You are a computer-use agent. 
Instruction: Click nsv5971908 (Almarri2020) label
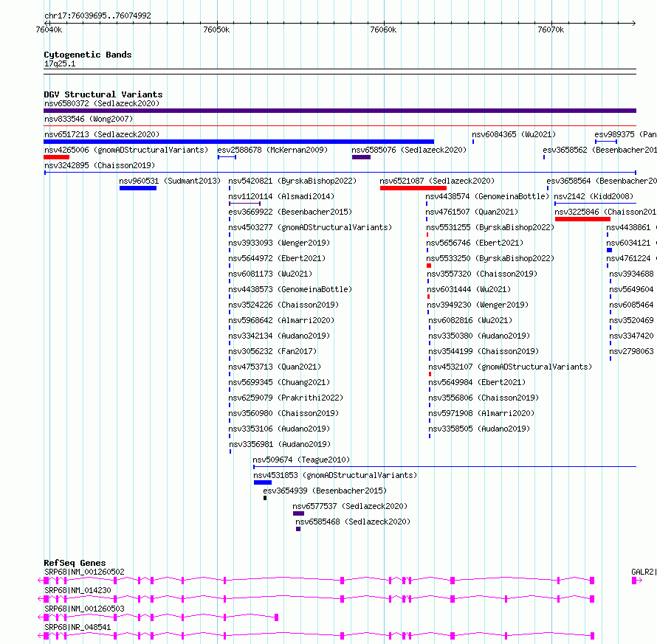(x=481, y=413)
